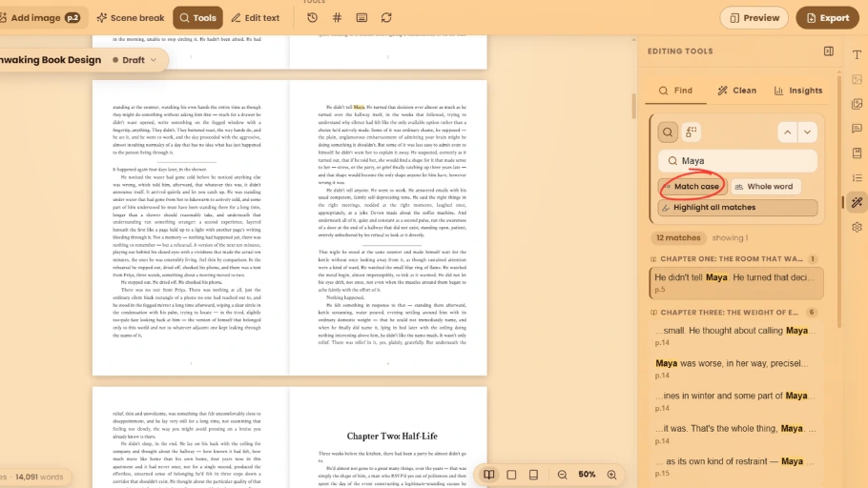
Task: Click the highlighted Maya word on page
Action: [x=359, y=107]
